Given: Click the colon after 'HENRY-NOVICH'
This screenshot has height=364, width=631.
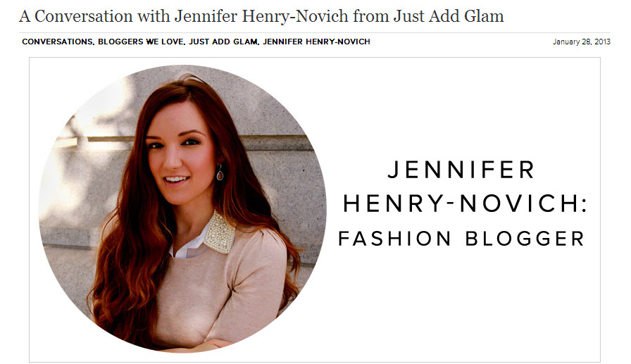Looking at the screenshot, I should click(585, 205).
